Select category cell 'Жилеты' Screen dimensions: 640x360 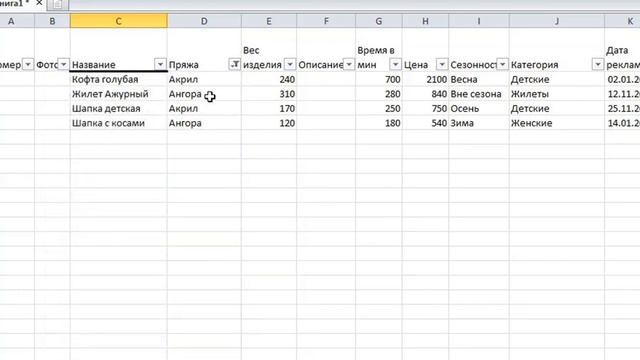[557, 94]
